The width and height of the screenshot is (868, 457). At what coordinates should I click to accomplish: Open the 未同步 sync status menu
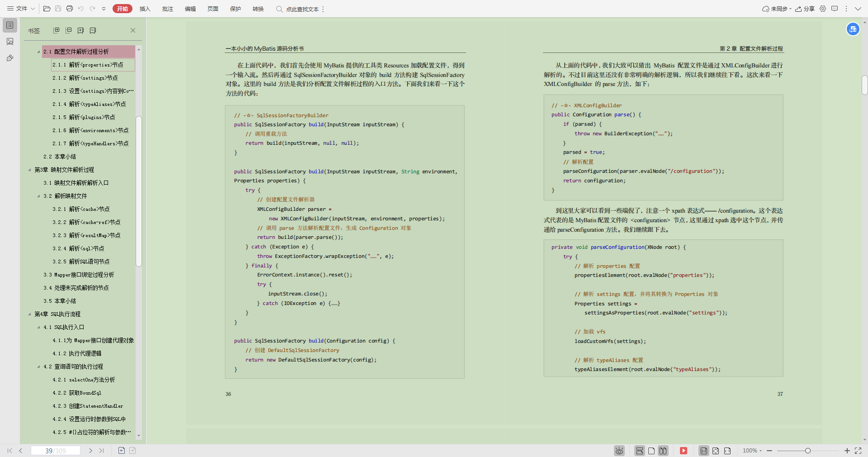click(777, 9)
